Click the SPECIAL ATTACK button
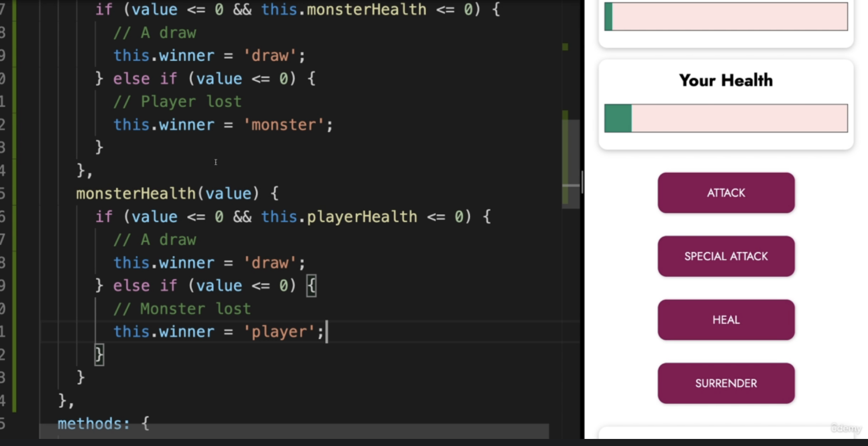This screenshot has height=446, width=868. (x=726, y=256)
